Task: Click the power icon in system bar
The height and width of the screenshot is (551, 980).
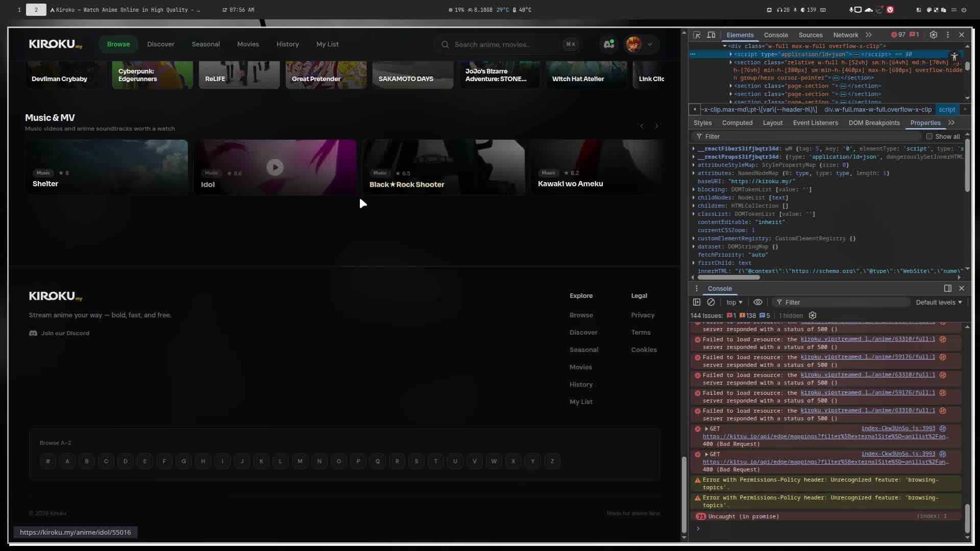Action: click(x=964, y=10)
